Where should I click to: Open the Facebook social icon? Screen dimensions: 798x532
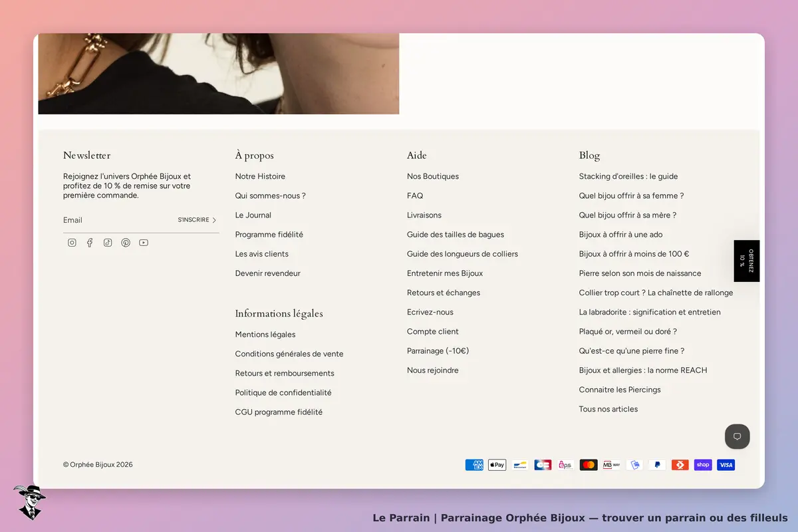90,243
